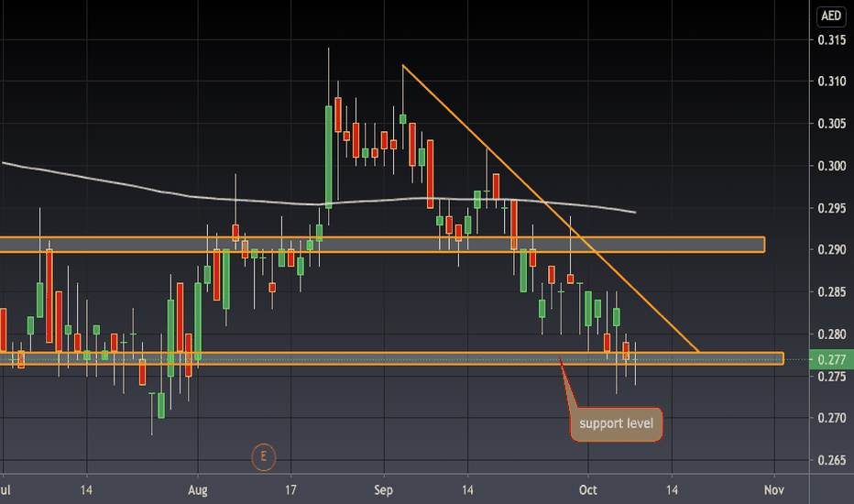The width and height of the screenshot is (854, 504).
Task: Click the 0.290 price axis label
Action: pos(832,250)
